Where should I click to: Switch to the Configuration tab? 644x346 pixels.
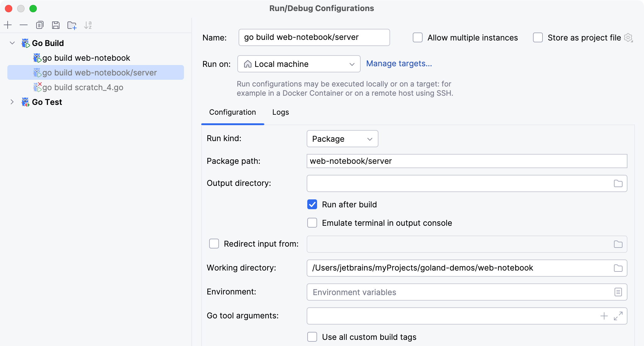tap(232, 112)
